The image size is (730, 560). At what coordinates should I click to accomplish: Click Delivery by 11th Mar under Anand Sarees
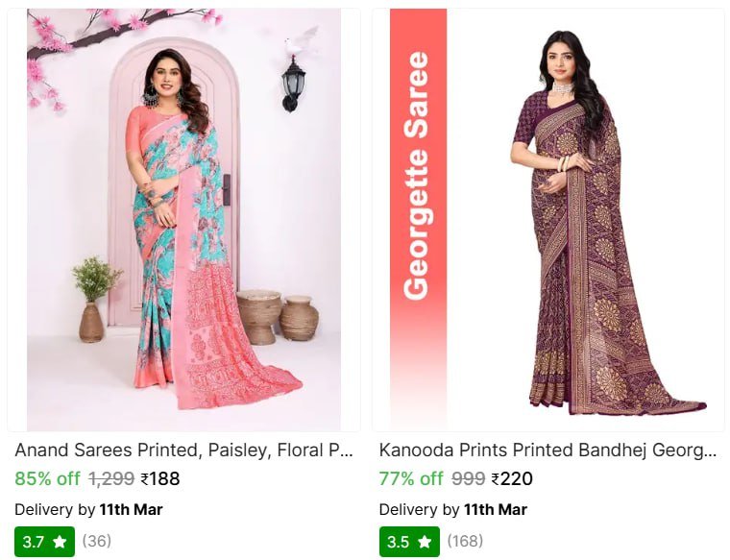(x=88, y=510)
